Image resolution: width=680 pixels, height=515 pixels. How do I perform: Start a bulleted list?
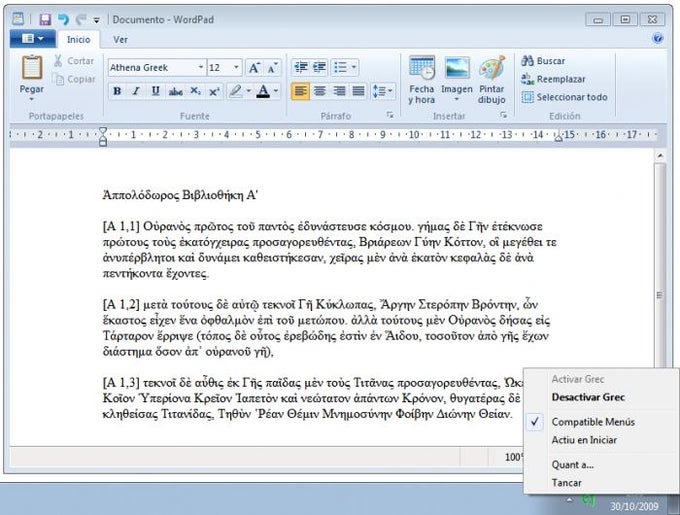tap(340, 67)
